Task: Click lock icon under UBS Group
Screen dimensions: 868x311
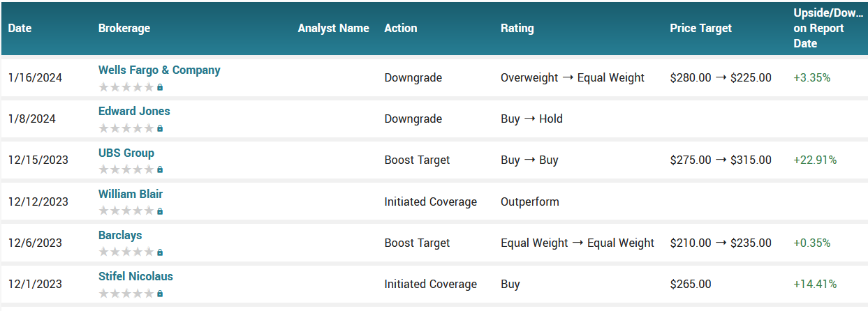Action: [x=160, y=169]
